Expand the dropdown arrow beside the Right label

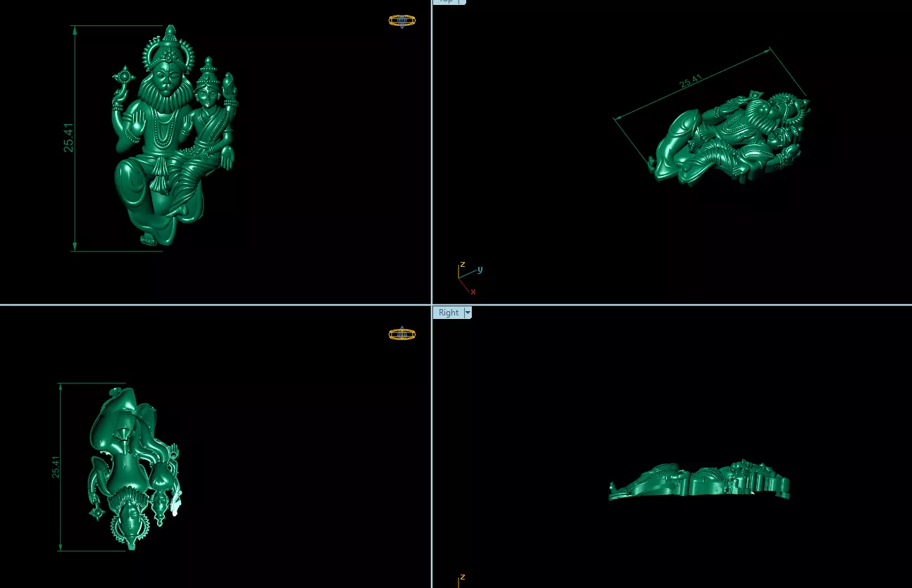[x=468, y=313]
